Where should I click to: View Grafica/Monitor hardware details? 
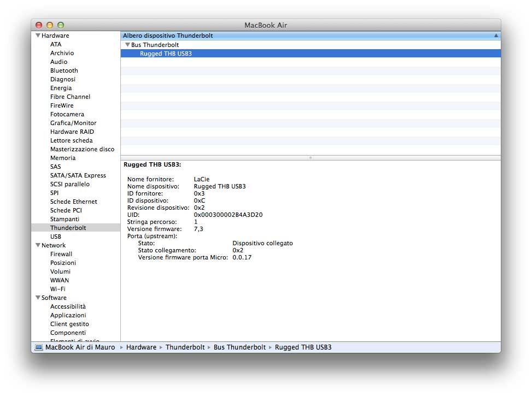tap(73, 123)
